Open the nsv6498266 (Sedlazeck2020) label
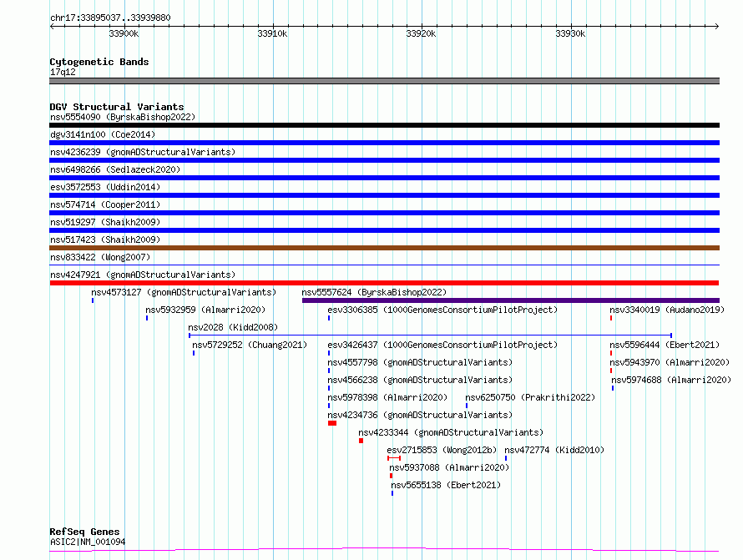Viewport: 743px width, 560px height. tap(115, 169)
